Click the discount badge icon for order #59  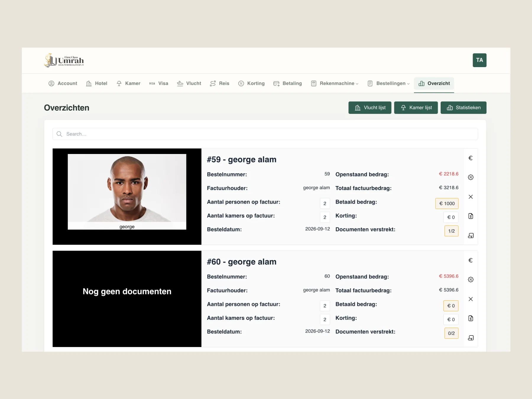point(471,177)
